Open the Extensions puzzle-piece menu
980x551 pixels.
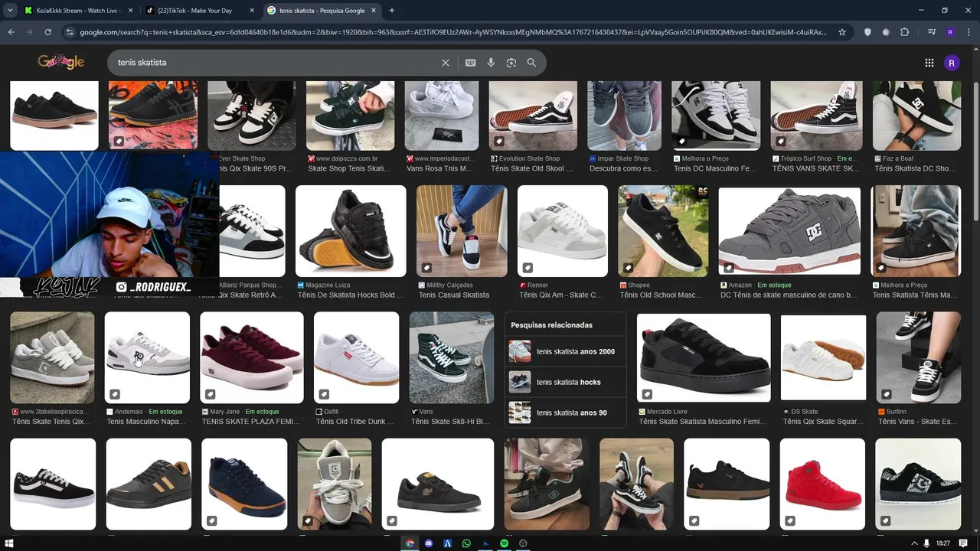pyautogui.click(x=905, y=32)
